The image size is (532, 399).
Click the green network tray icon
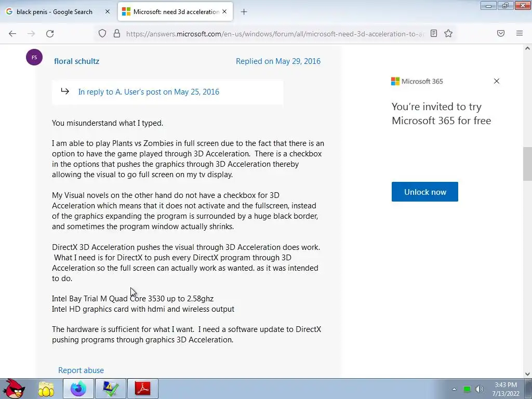tap(467, 389)
